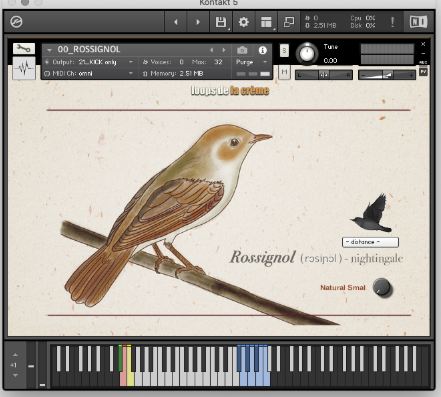Click the pitch bend wheel strip

tap(31, 366)
